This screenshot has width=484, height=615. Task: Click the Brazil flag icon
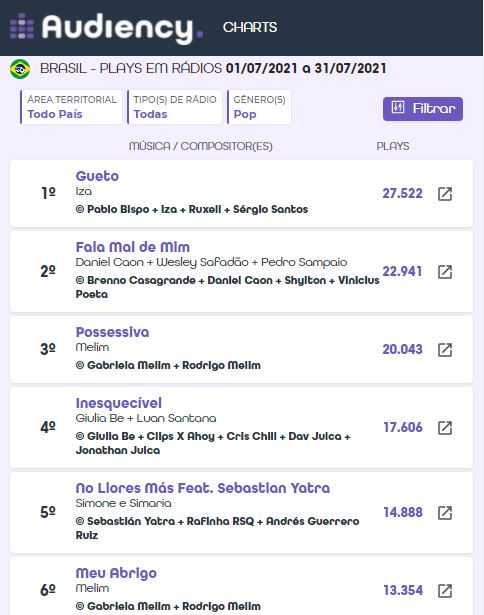(20, 69)
